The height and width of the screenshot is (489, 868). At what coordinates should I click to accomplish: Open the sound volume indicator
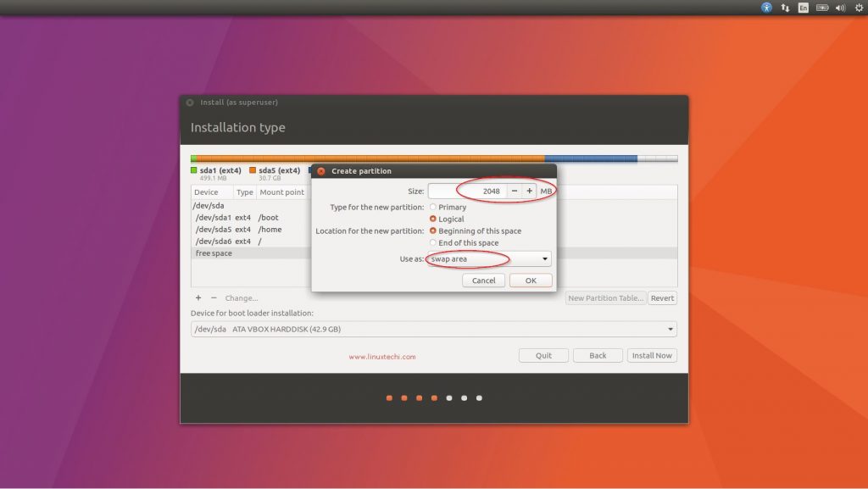click(x=840, y=8)
